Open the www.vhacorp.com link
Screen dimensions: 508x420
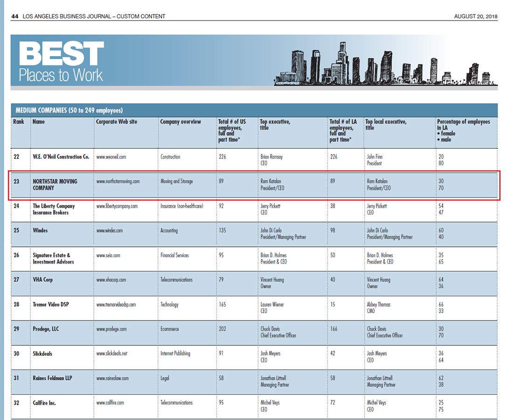pyautogui.click(x=111, y=280)
